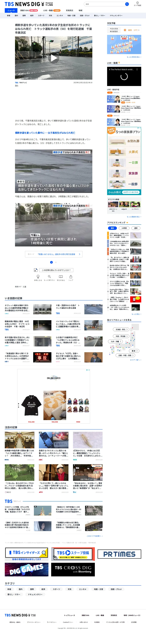This screenshot has width=146, height=644.
Task: Open the next page link about driver arrest
Action: pyautogui.click(x=54, y=254)
